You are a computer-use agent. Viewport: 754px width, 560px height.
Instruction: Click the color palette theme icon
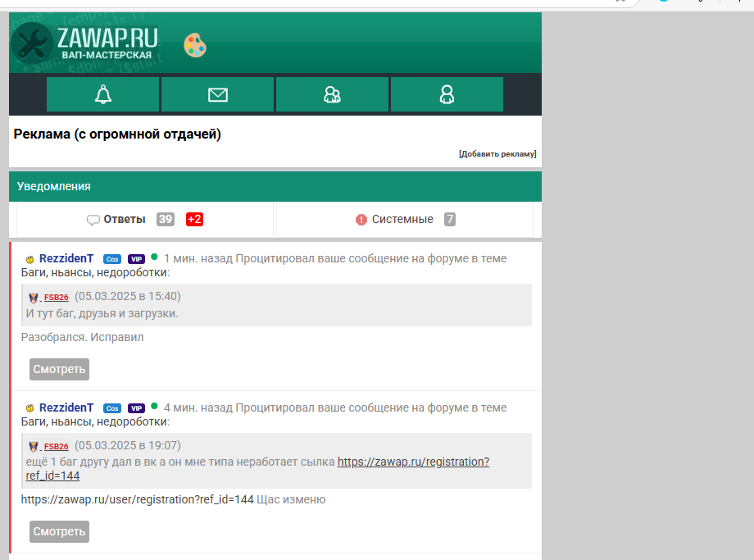point(195,45)
